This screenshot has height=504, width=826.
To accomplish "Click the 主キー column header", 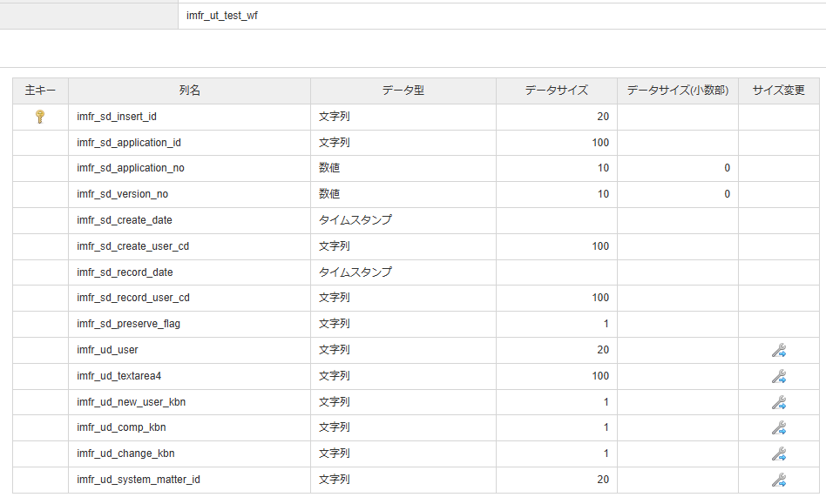I will point(40,91).
